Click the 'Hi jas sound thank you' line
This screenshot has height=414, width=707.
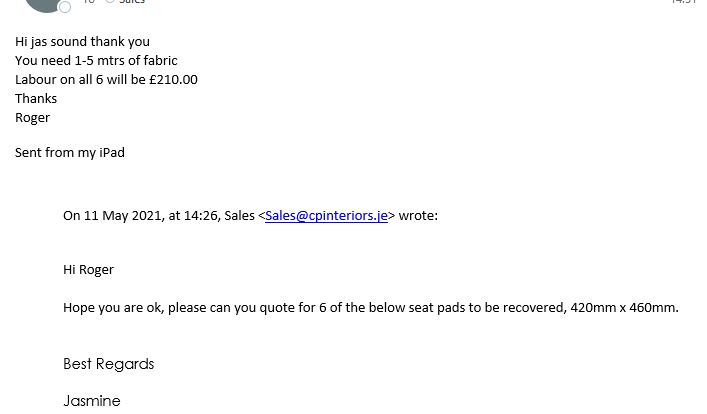(x=82, y=42)
